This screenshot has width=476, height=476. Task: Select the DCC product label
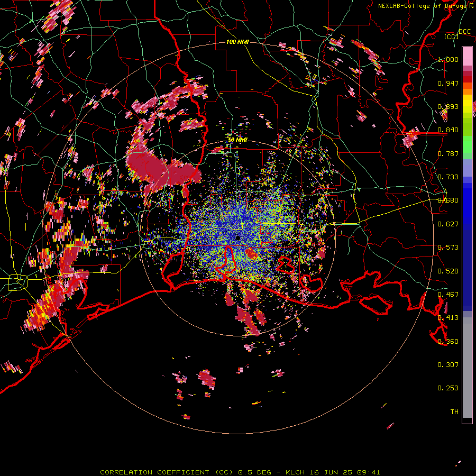point(464,32)
